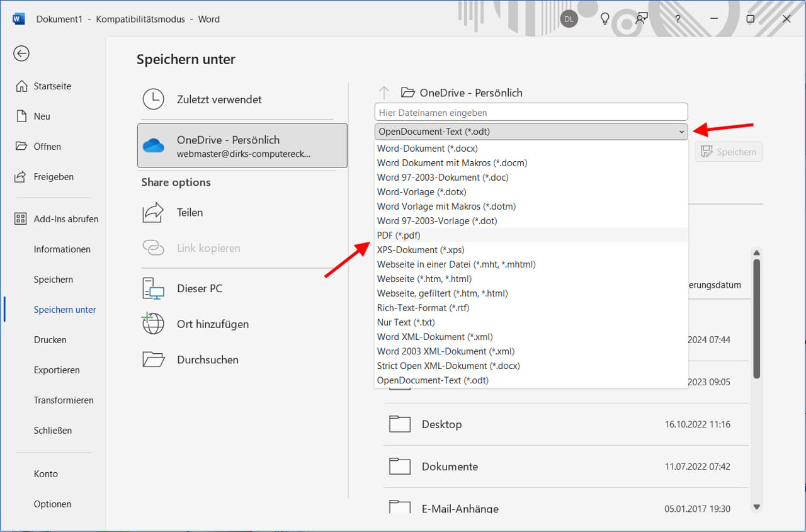Click the lightbulb icon in title bar
Screen dimensions: 806x532
[x=605, y=19]
